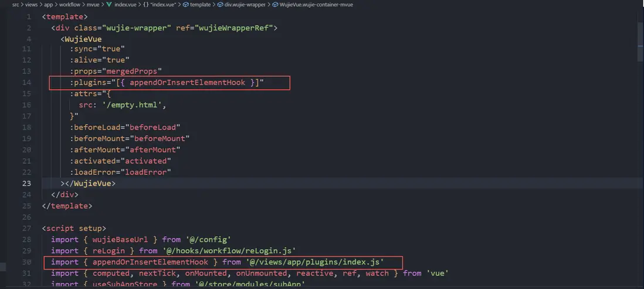The image size is (644, 289).
Task: Open the WujieVue.wujie-container-mvue breadcrumb
Action: pos(316,5)
